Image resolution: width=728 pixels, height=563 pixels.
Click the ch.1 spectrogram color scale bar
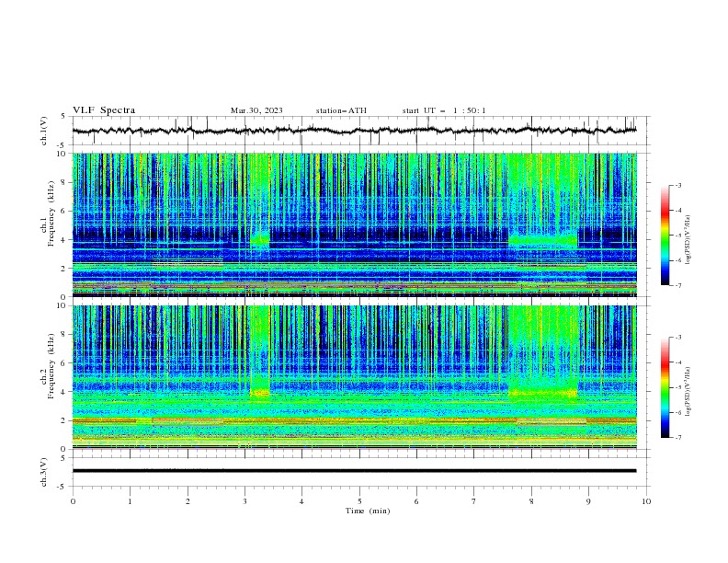[665, 236]
